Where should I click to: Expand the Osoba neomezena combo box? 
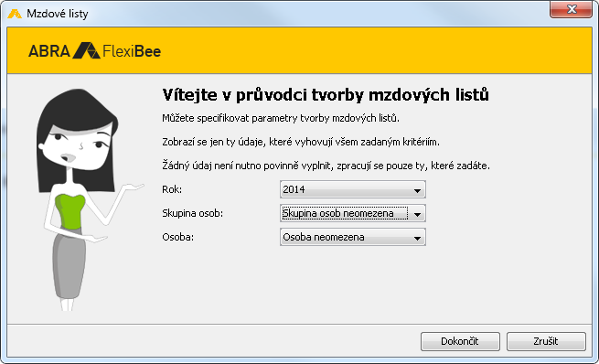(x=353, y=237)
